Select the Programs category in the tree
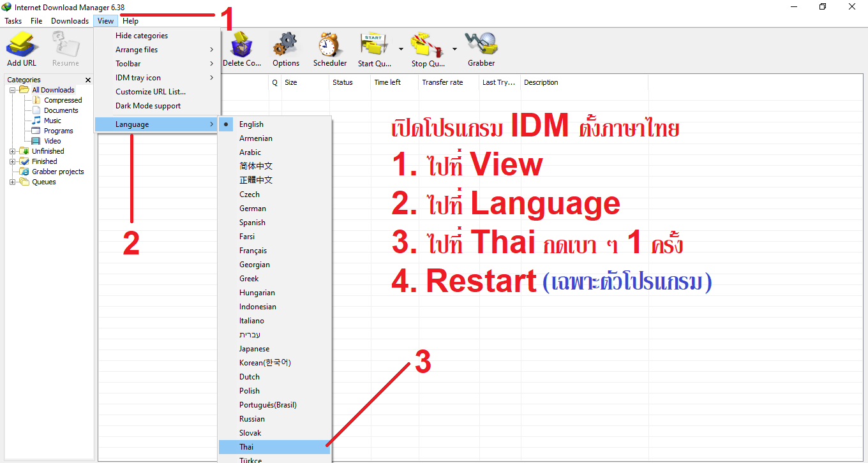Viewport: 868px width, 463px height. (58, 131)
